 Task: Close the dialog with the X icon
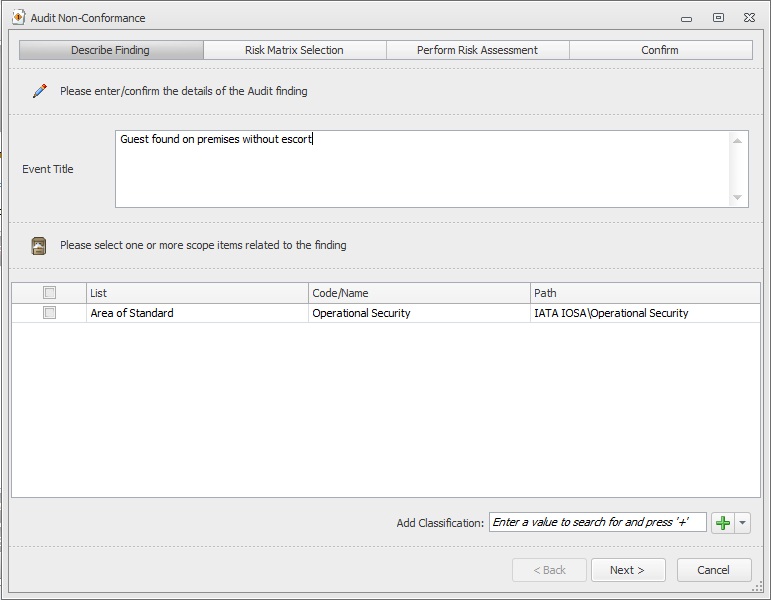[749, 17]
